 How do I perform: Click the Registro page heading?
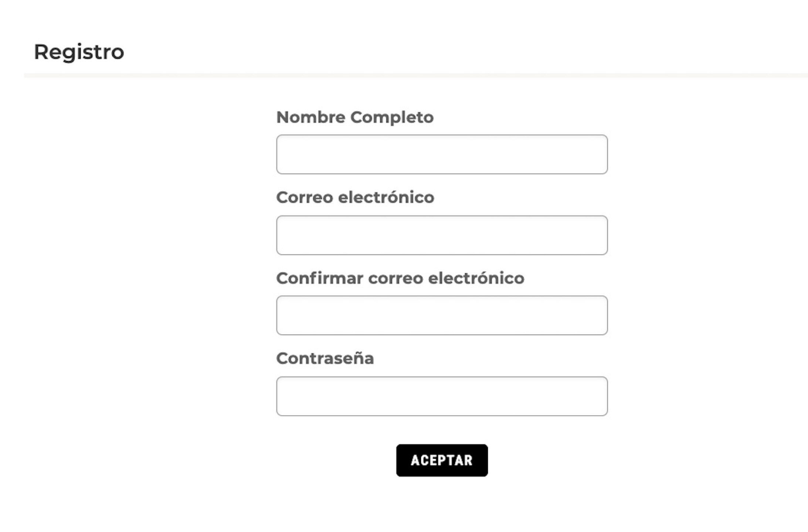click(79, 52)
